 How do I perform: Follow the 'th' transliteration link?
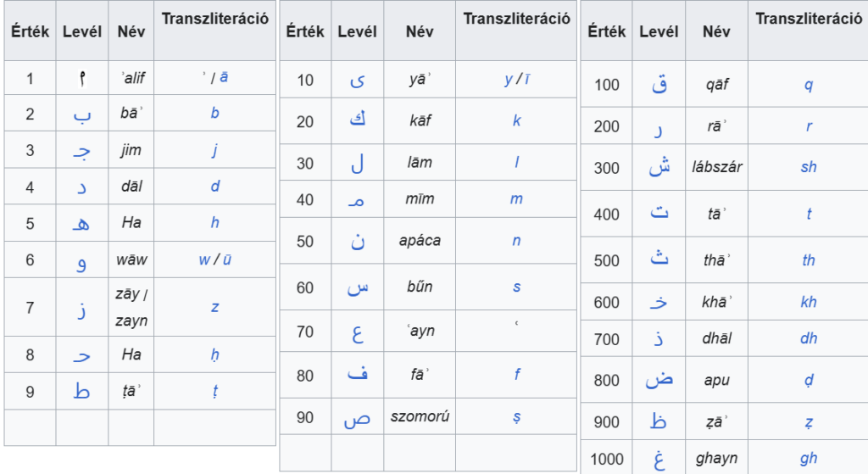[808, 259]
